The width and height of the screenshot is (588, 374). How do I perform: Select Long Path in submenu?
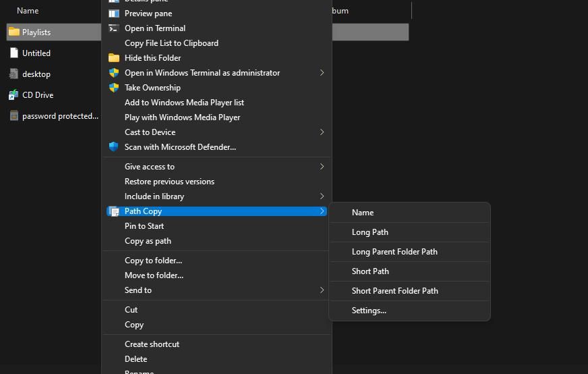(x=409, y=232)
